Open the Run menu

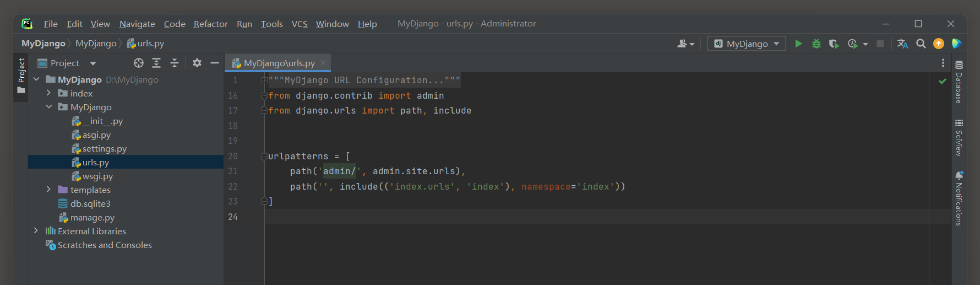244,24
